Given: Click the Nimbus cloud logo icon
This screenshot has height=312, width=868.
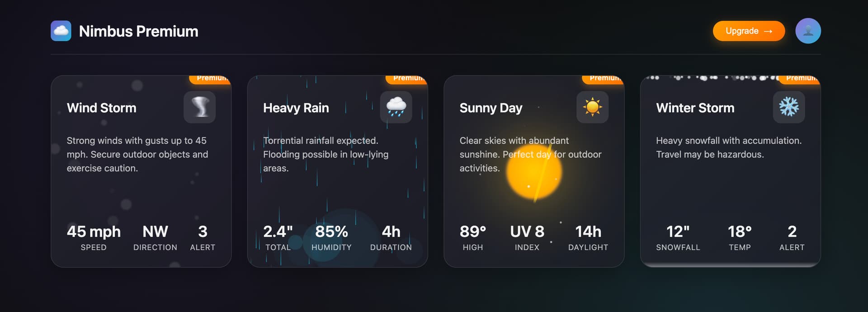Looking at the screenshot, I should coord(61,31).
